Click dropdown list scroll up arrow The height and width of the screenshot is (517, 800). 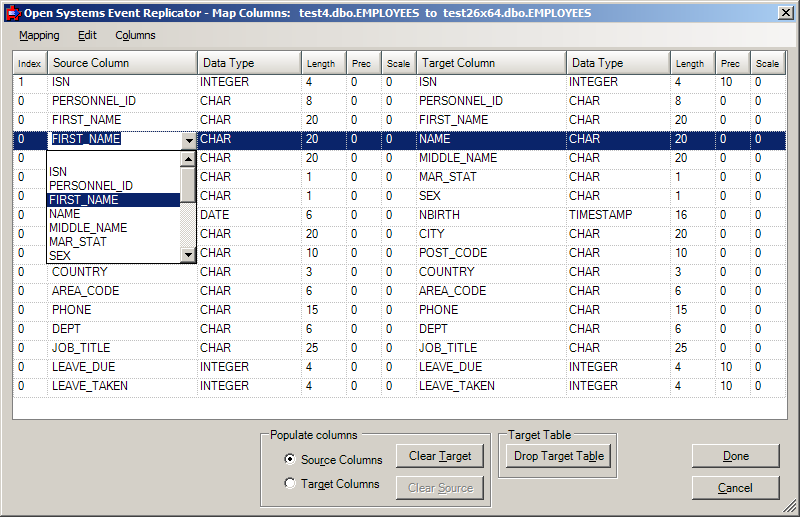[x=188, y=159]
